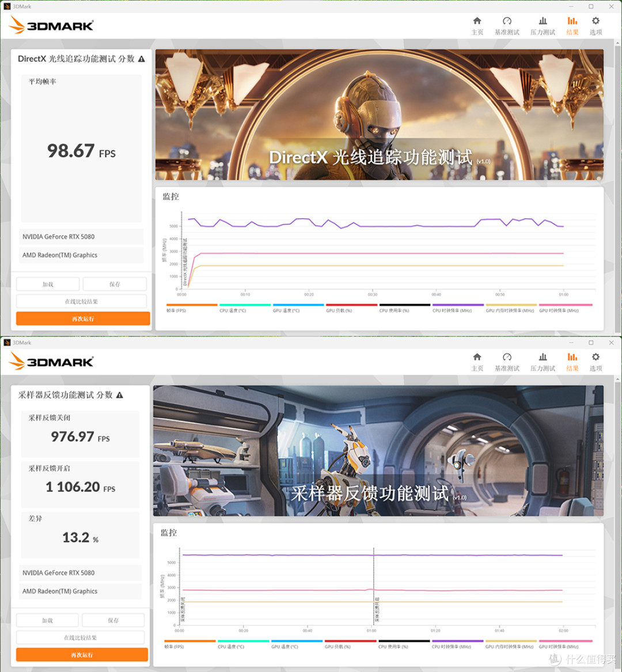
Task: Toggle CPU 温度 legend in top chart
Action: pyautogui.click(x=245, y=308)
